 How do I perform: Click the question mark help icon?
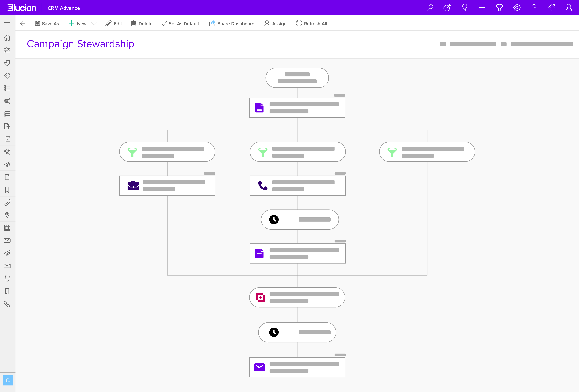coord(534,8)
